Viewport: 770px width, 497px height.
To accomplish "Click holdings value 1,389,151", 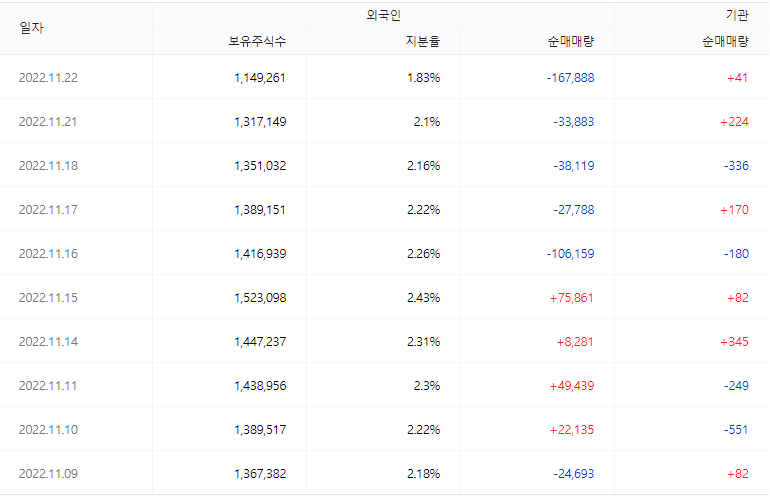I will (260, 210).
